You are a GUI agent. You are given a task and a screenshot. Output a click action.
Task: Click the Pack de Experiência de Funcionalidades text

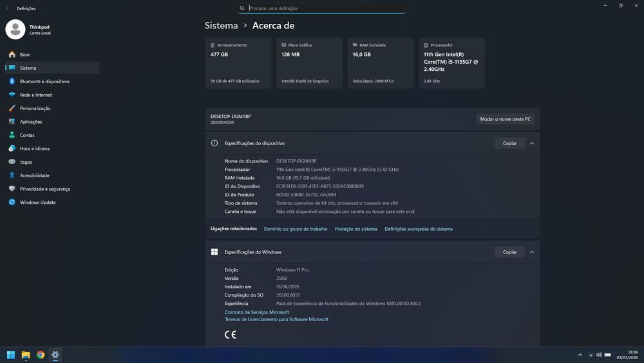click(348, 304)
